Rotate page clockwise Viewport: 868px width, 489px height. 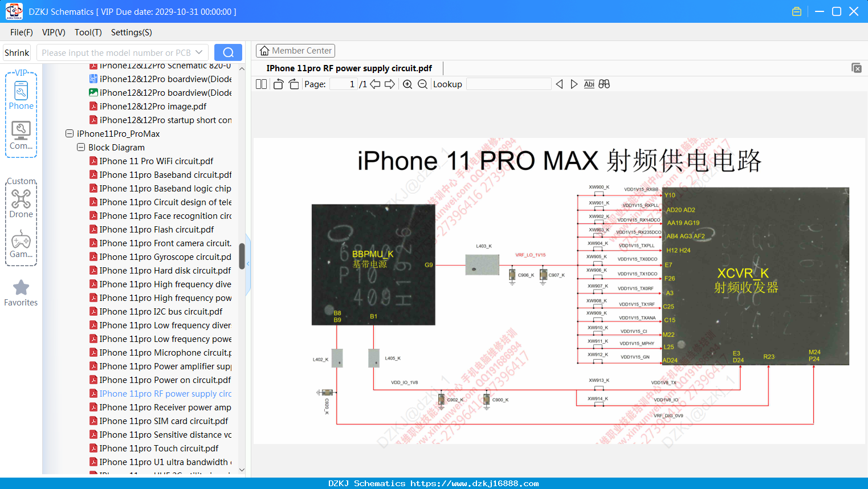294,84
